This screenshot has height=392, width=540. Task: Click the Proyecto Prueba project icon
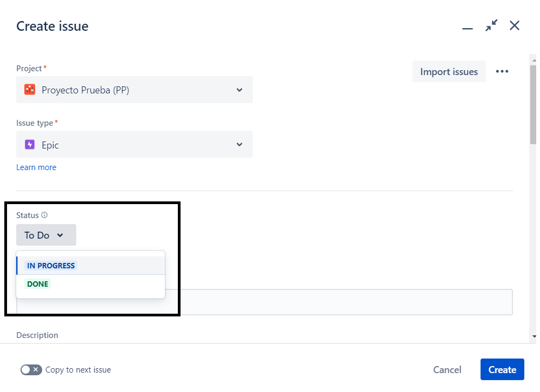click(30, 90)
